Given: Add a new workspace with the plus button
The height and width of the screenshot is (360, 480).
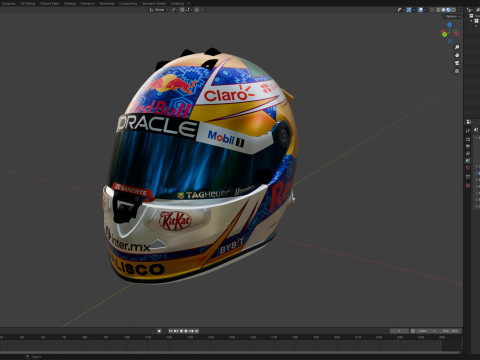Looking at the screenshot, I should point(189,4).
